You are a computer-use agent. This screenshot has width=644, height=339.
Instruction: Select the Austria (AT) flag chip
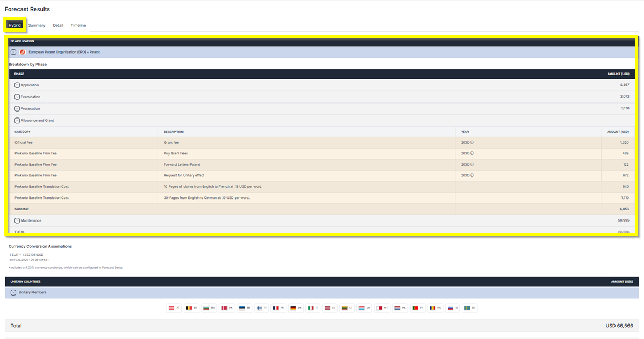pyautogui.click(x=174, y=308)
